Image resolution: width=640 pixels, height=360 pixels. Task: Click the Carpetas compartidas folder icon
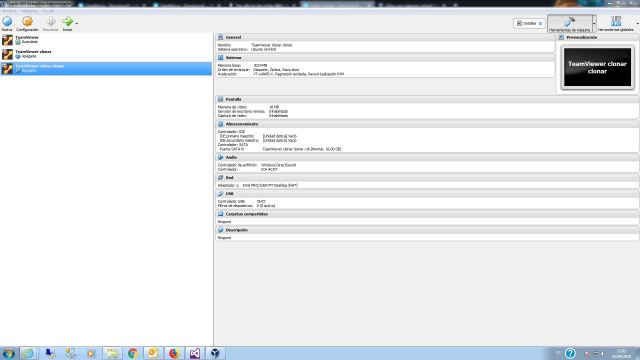(x=220, y=214)
